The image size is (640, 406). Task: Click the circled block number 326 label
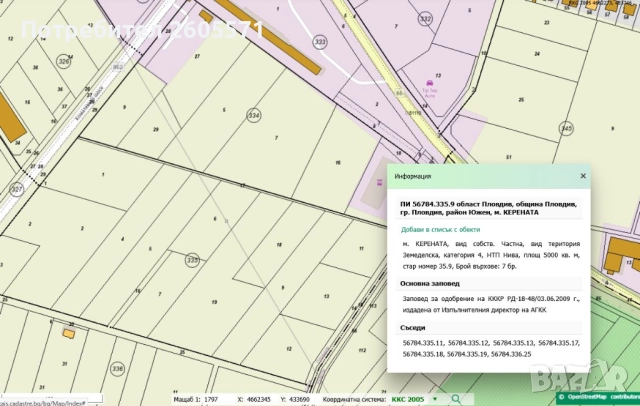[x=64, y=61]
